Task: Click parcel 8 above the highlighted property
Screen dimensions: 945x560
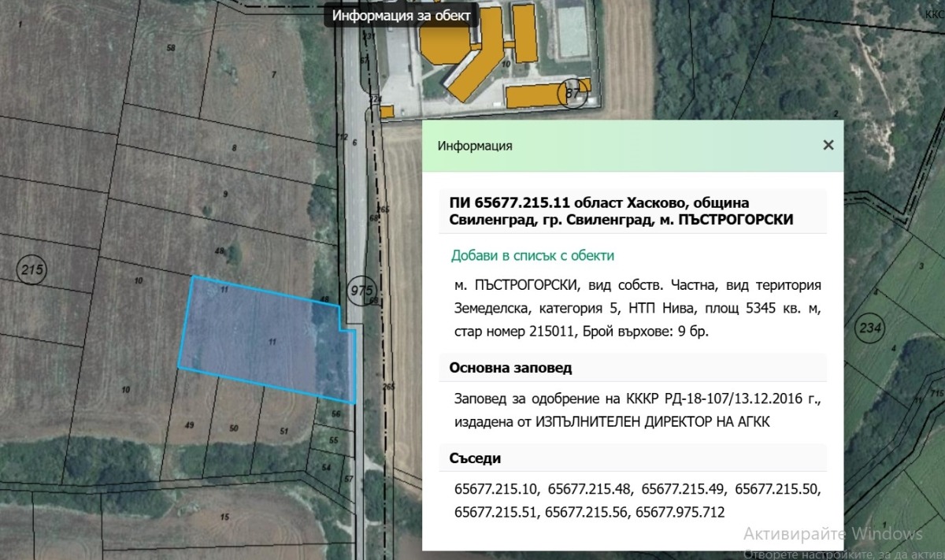Action: [232, 148]
